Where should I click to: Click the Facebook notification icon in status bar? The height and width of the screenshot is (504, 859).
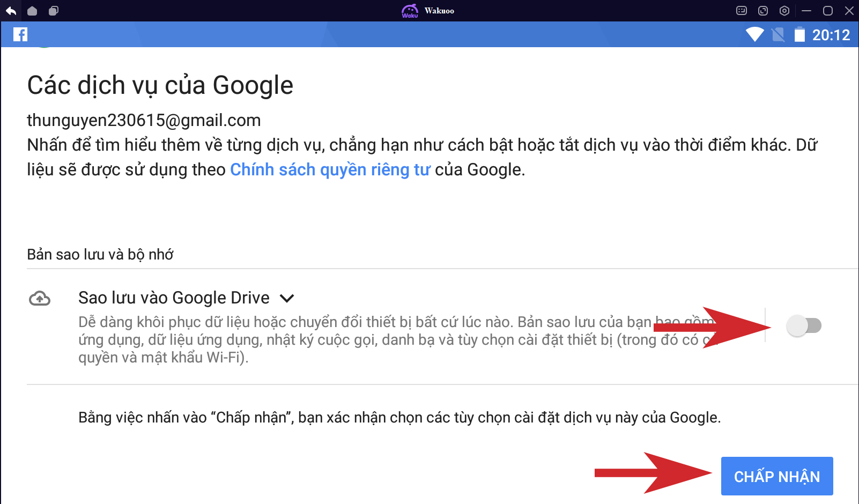click(20, 34)
